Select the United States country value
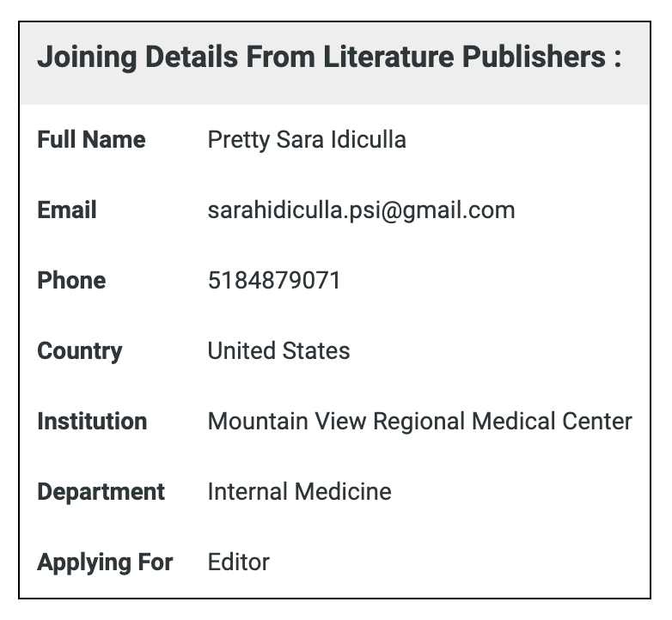This screenshot has height=620, width=672. pyautogui.click(x=278, y=351)
